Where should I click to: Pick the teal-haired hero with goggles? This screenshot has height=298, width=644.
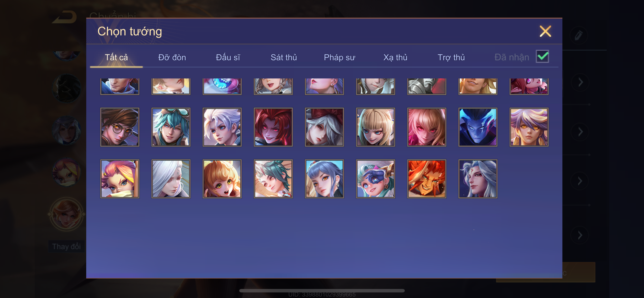coord(171,127)
